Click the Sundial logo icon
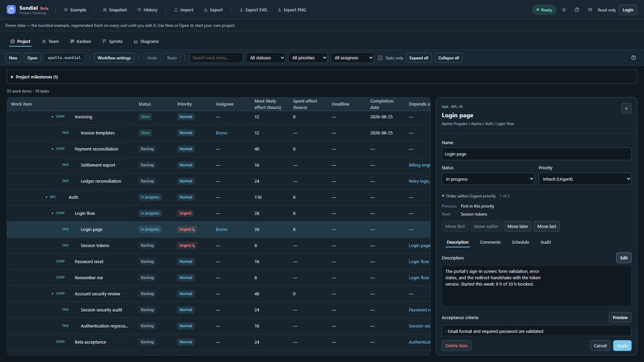 coord(11,10)
